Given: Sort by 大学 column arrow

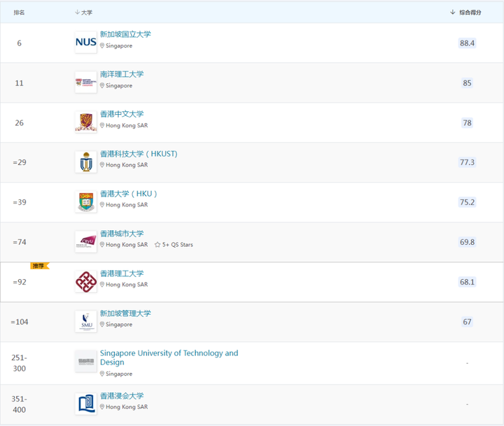Looking at the screenshot, I should pyautogui.click(x=77, y=12).
